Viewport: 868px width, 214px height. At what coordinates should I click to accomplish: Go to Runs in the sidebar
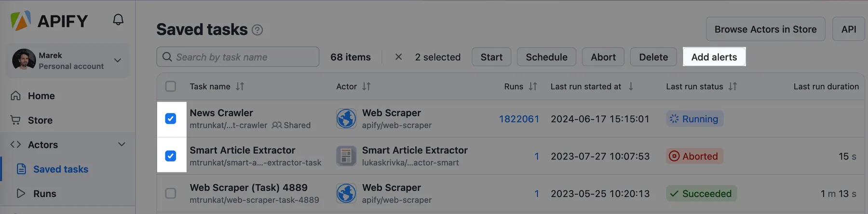tap(44, 194)
